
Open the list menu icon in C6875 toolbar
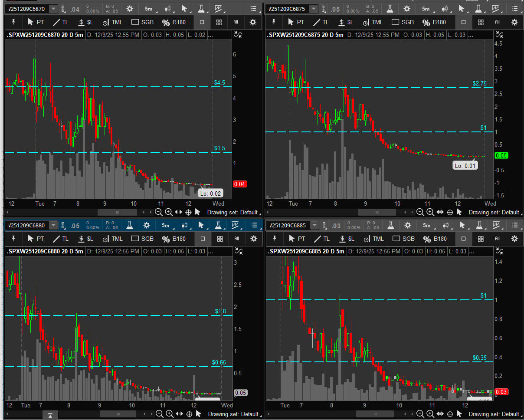515,9
